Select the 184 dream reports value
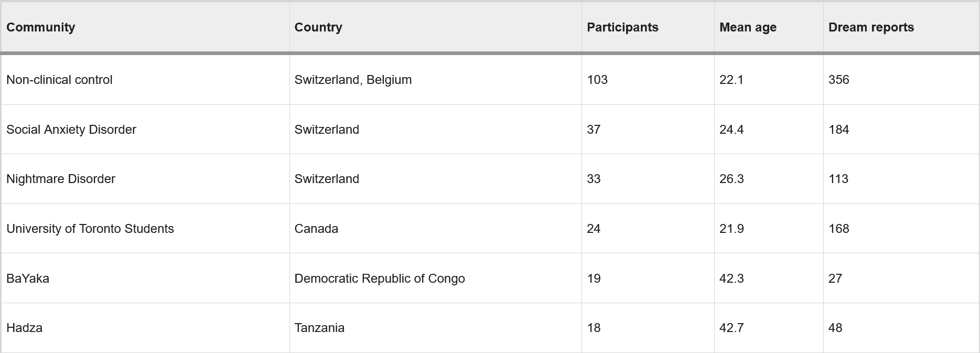Image resolution: width=980 pixels, height=353 pixels. [x=839, y=130]
